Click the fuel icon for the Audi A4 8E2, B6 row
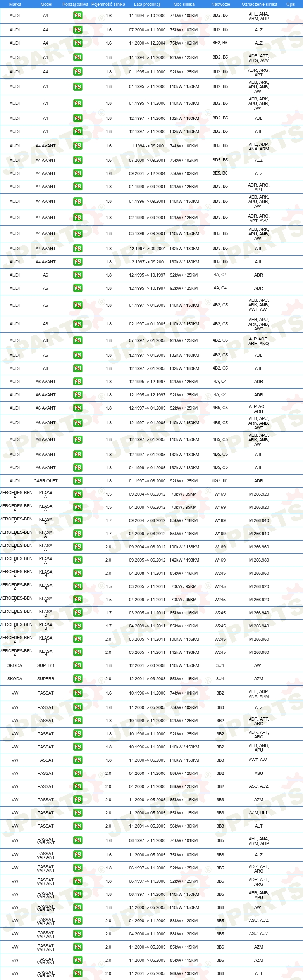303x980 pixels. pyautogui.click(x=77, y=43)
